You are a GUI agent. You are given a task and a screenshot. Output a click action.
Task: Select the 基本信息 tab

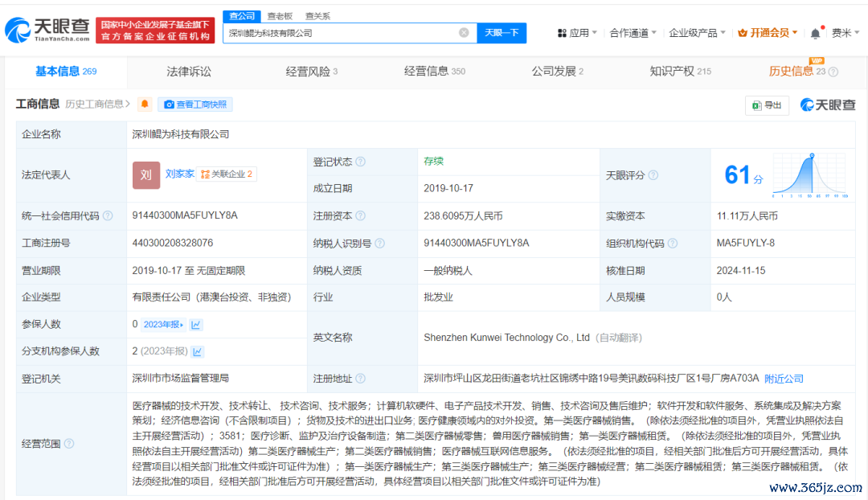point(66,72)
